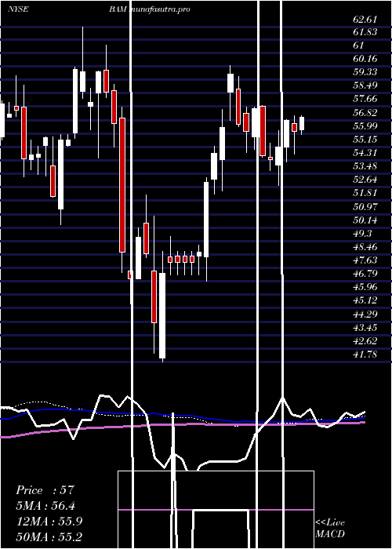Select the 61.83 price axis label
392x549 pixels.
[x=365, y=32]
